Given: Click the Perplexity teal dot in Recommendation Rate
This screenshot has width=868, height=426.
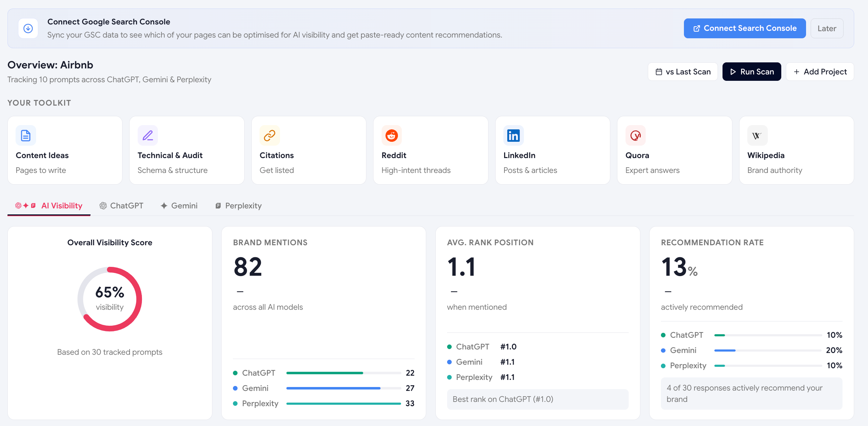Looking at the screenshot, I should pos(663,366).
